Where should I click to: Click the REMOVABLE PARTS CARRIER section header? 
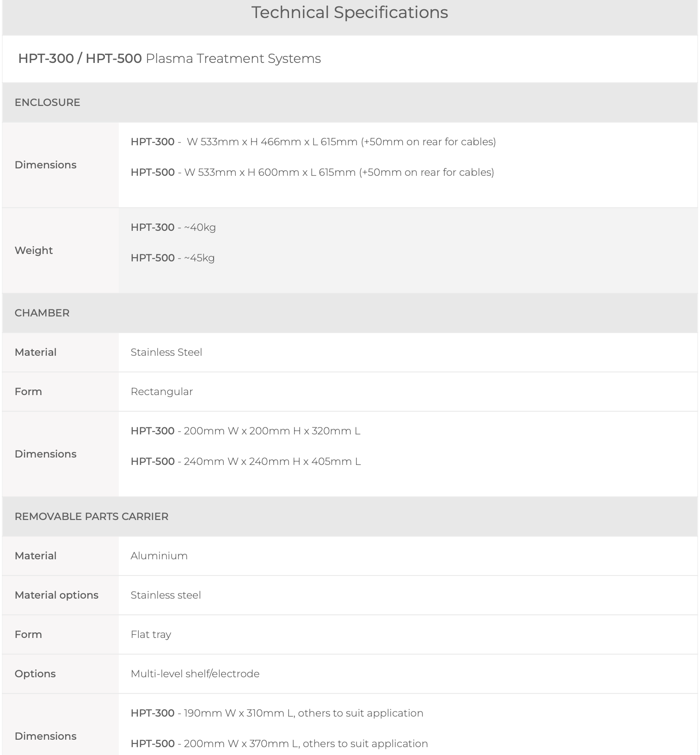click(x=92, y=516)
